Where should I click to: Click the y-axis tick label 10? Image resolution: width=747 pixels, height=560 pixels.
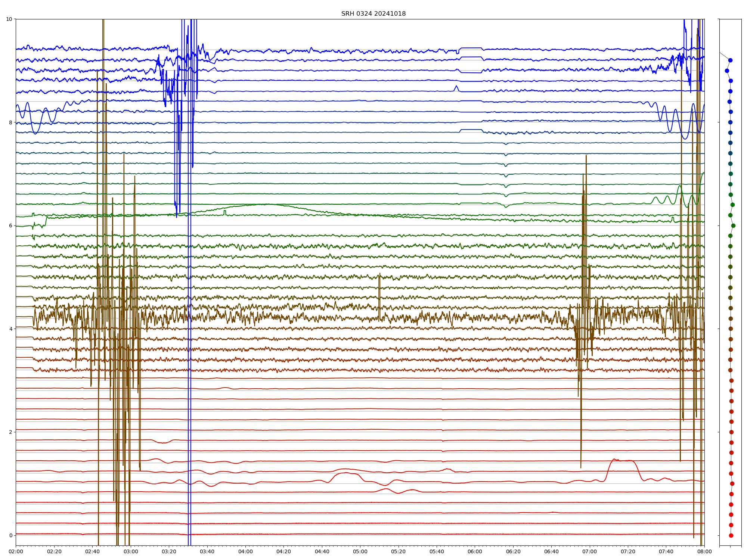point(9,19)
